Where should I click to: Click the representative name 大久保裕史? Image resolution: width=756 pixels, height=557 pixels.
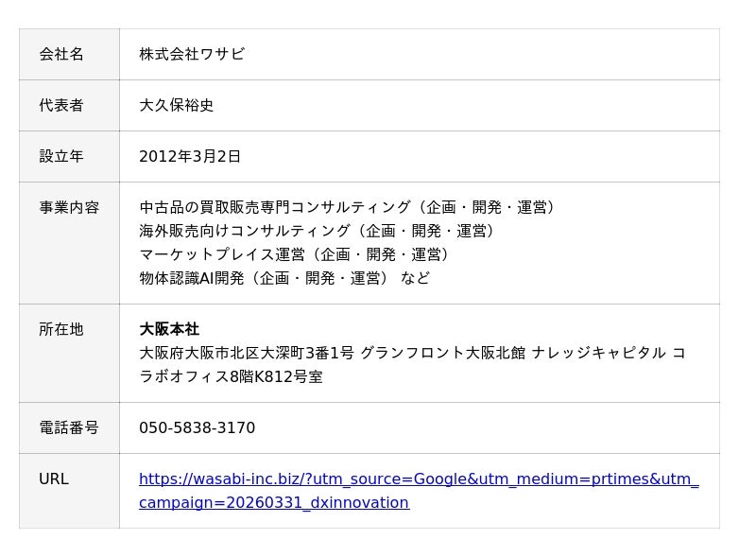point(177,106)
